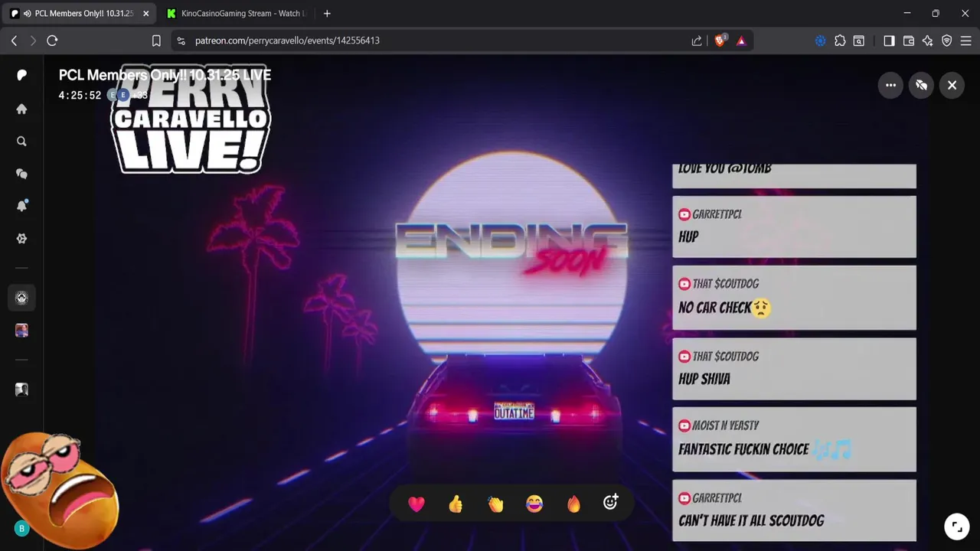The image size is (980, 551).
Task: Toggle the live chat visibility button
Action: pos(921,85)
